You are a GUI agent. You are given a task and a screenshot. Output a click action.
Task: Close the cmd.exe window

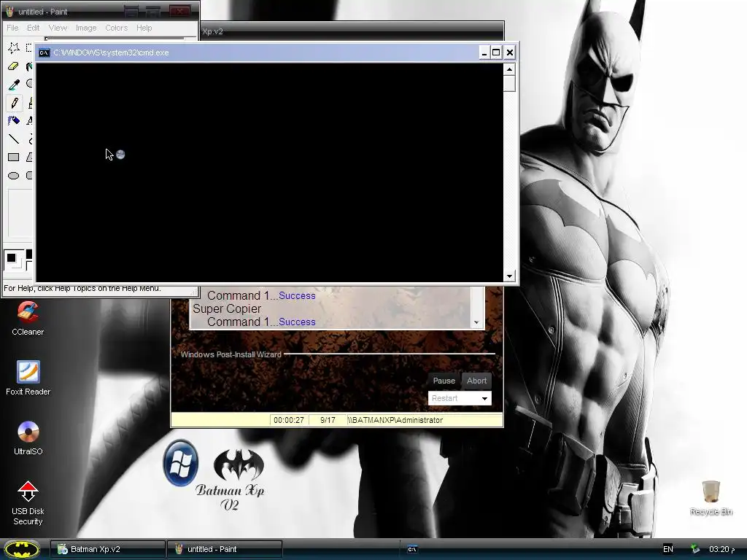click(x=509, y=52)
